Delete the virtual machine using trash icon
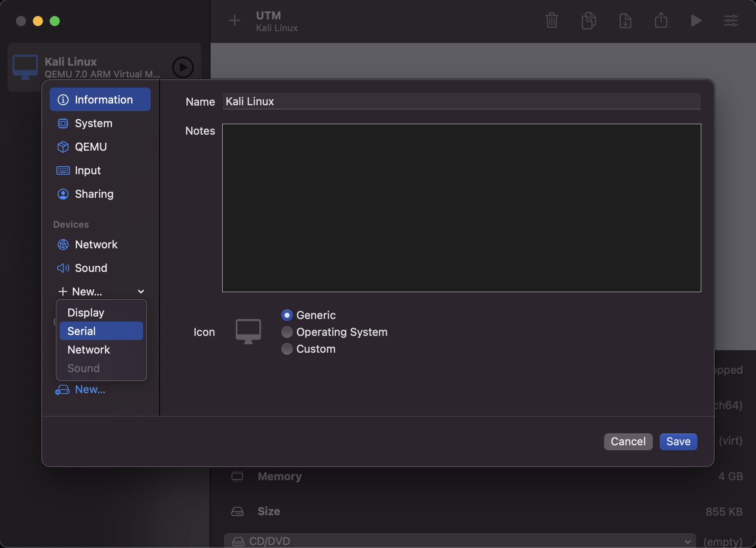The image size is (756, 548). [551, 21]
